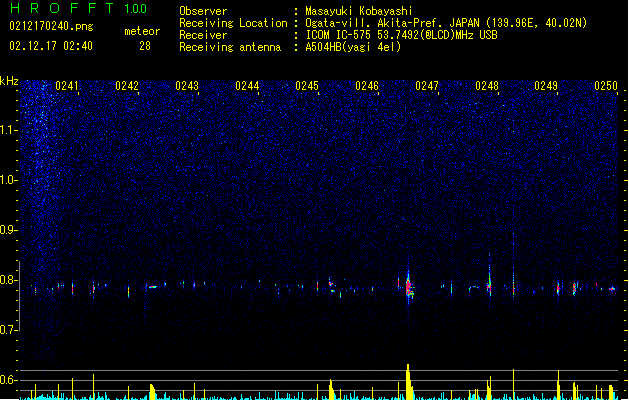Click the long horizontal echo after 0242
The height and width of the screenshot is (400, 629).
(x=153, y=287)
